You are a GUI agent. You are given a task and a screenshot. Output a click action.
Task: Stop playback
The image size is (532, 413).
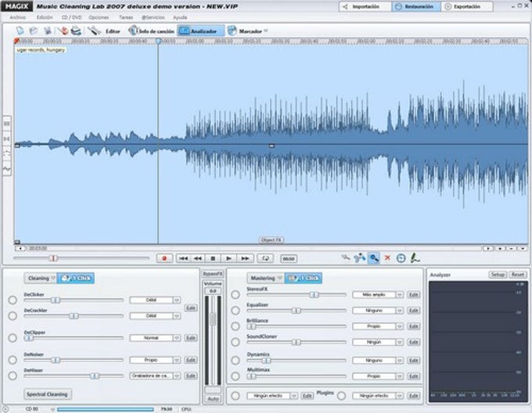(x=213, y=258)
